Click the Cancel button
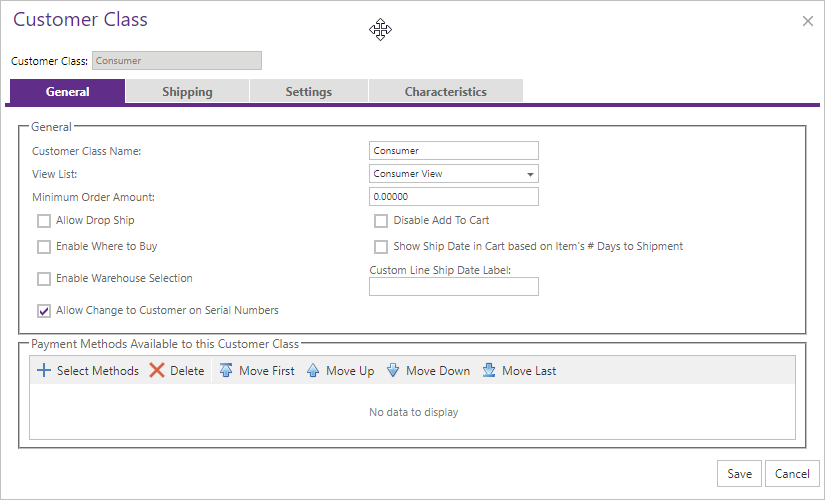 tap(792, 474)
